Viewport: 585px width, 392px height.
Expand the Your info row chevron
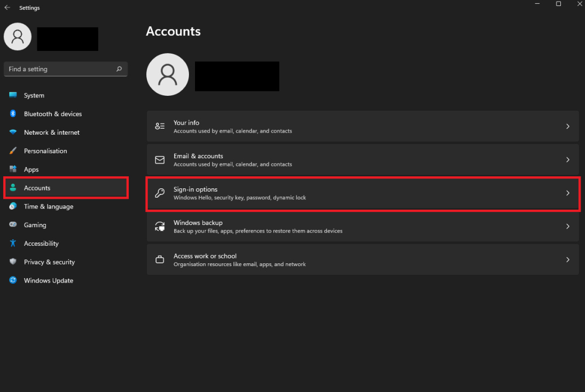point(568,126)
